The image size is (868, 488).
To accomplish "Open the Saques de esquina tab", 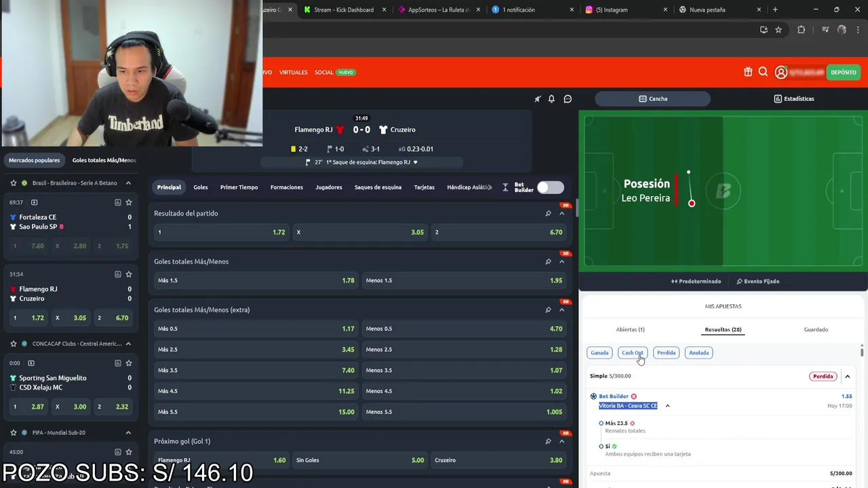I will (378, 187).
